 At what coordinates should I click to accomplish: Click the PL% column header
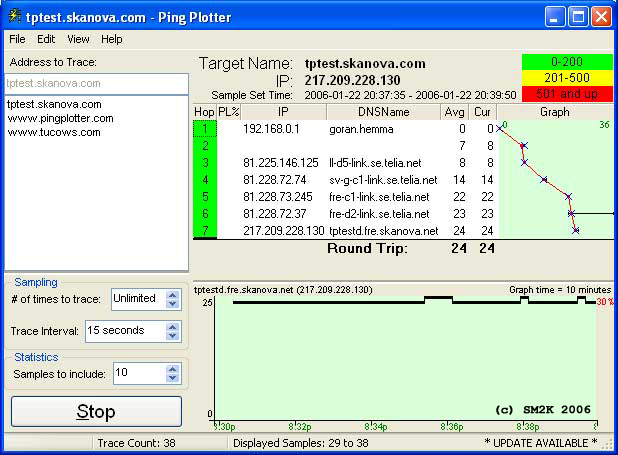pyautogui.click(x=229, y=112)
